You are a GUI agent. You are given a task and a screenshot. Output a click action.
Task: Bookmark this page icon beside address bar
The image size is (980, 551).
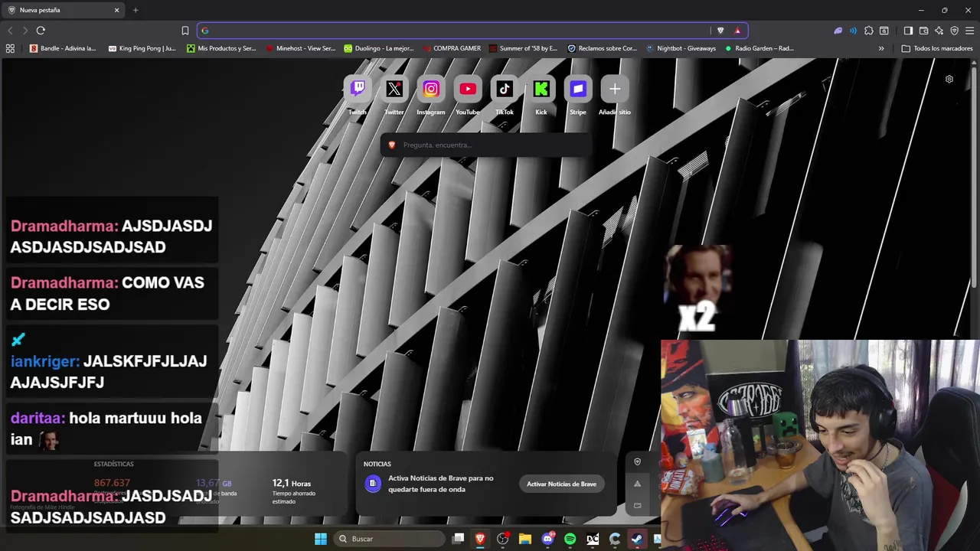click(x=185, y=31)
